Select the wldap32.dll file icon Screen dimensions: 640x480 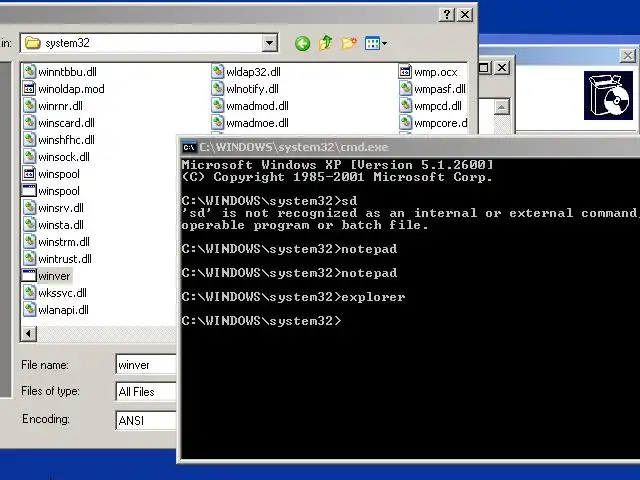218,71
